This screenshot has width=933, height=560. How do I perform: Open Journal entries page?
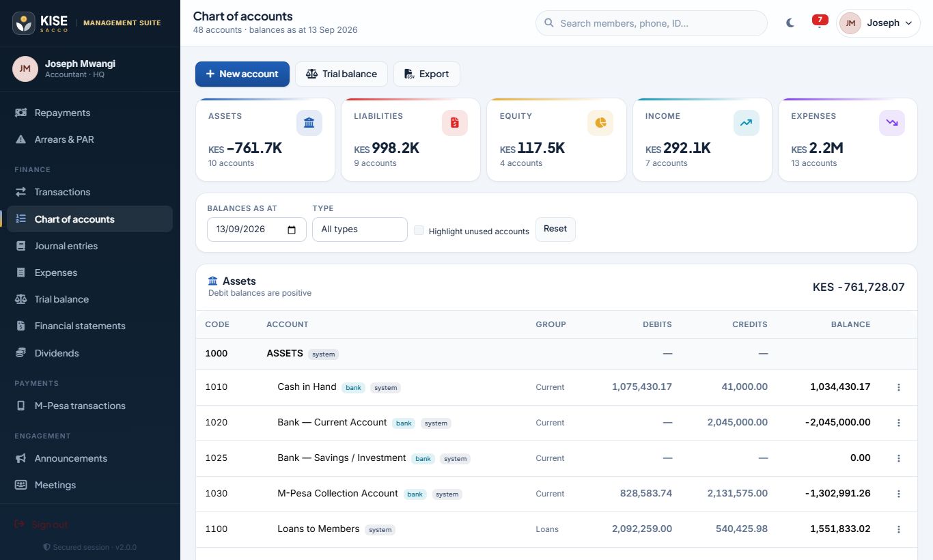[x=89, y=246]
